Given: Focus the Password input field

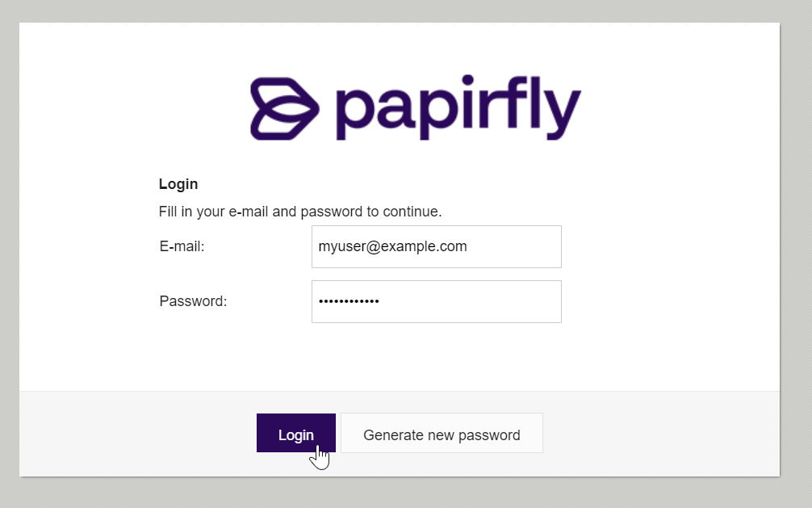Looking at the screenshot, I should [437, 302].
